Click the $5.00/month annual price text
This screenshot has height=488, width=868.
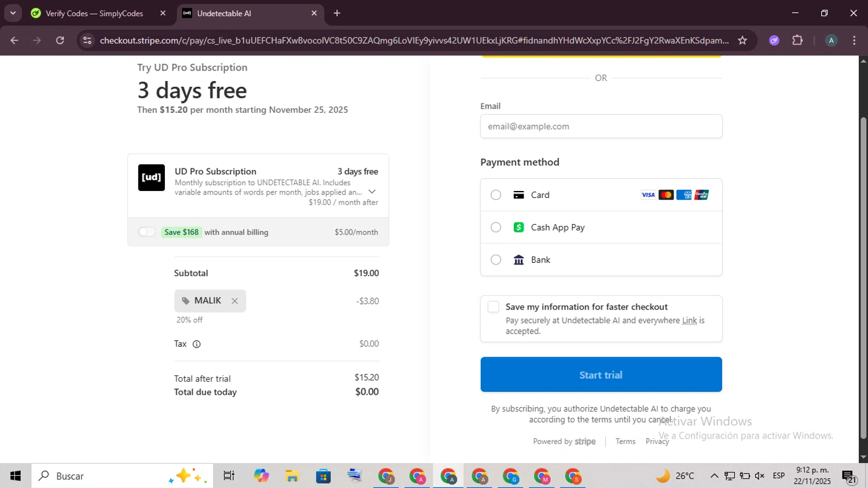click(356, 232)
